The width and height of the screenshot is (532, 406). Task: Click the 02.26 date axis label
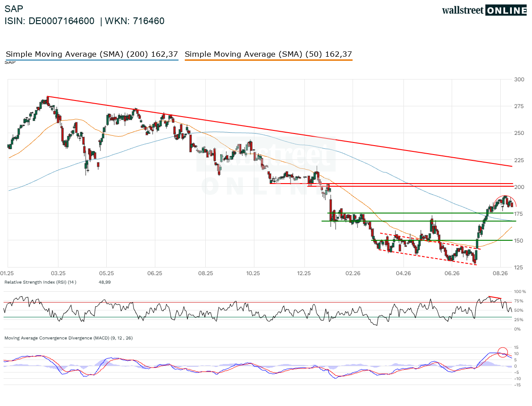[x=353, y=273]
